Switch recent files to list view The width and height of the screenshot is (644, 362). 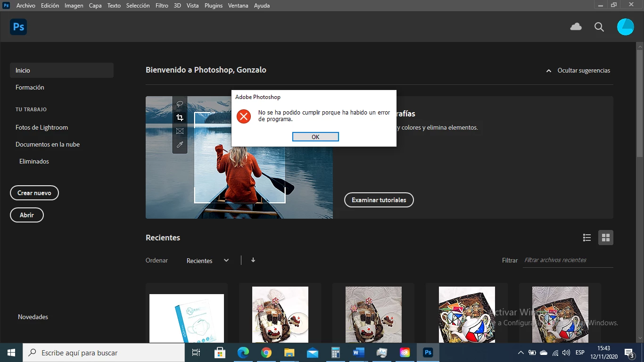[587, 238]
